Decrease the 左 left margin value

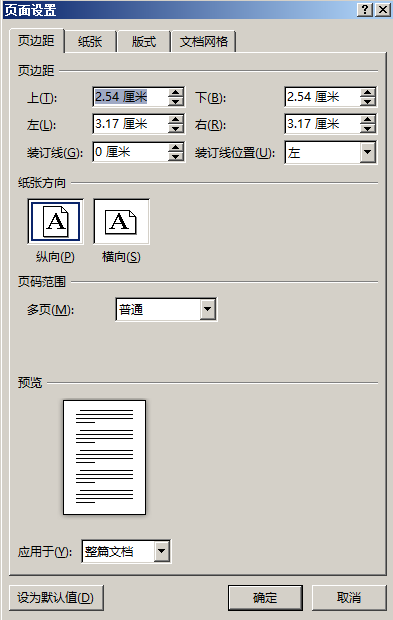[x=176, y=129]
